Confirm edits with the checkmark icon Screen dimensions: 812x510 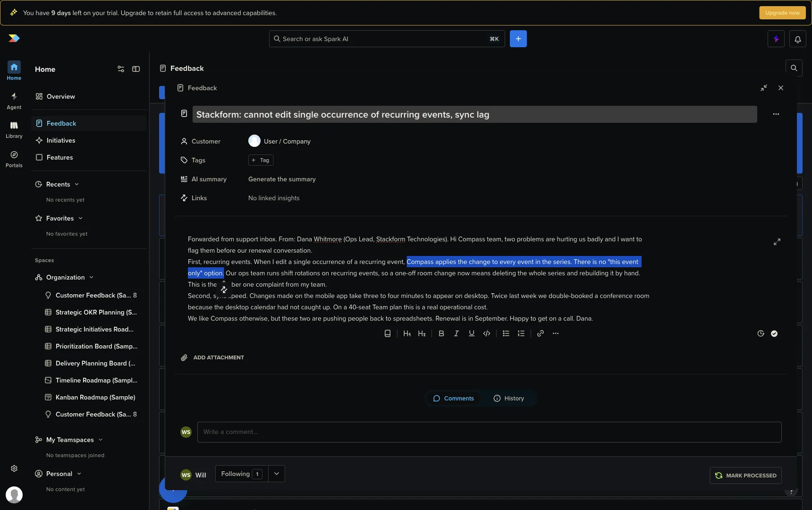[774, 333]
